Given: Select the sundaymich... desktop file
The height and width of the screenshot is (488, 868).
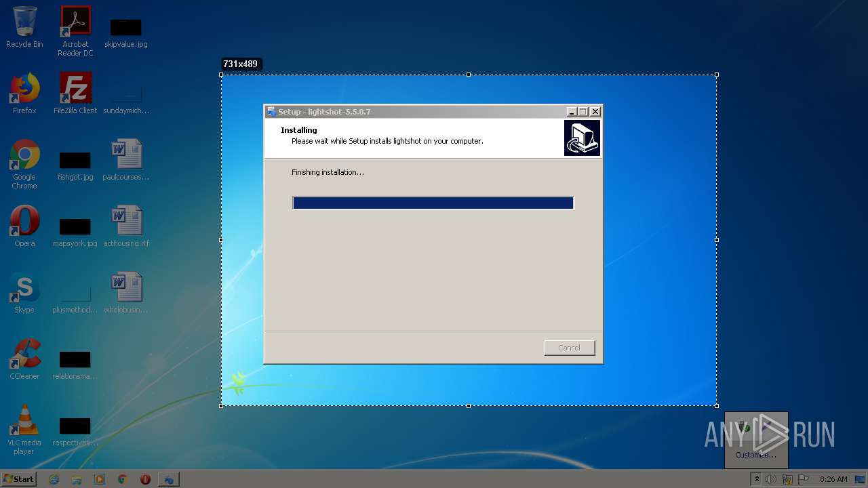Looking at the screenshot, I should click(x=126, y=100).
